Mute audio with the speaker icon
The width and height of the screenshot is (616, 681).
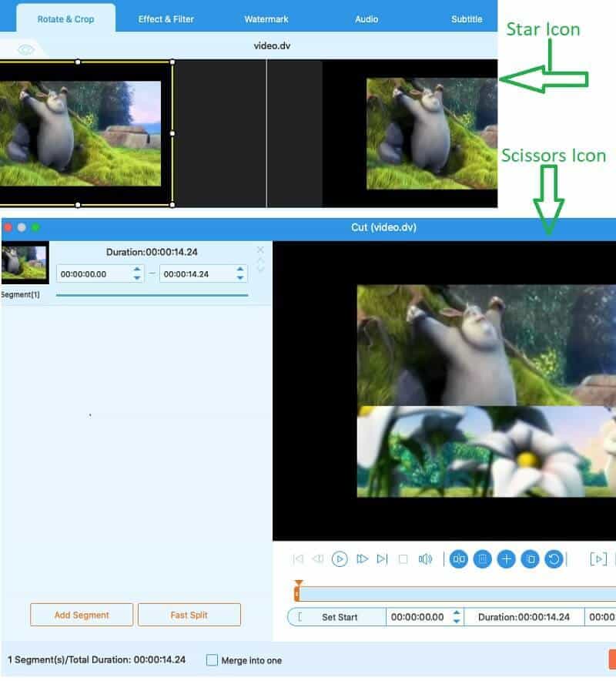[x=425, y=559]
